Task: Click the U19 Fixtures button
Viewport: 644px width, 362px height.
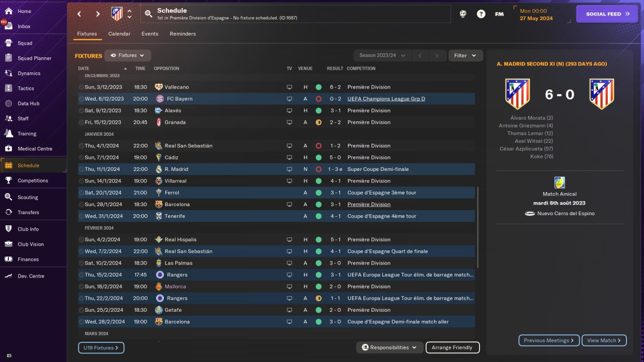Action: [x=101, y=347]
